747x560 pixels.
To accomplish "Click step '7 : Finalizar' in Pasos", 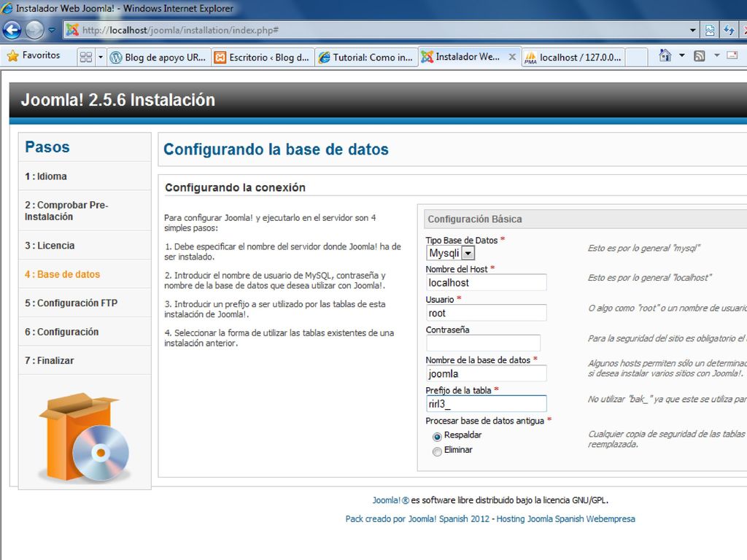I will (85, 360).
